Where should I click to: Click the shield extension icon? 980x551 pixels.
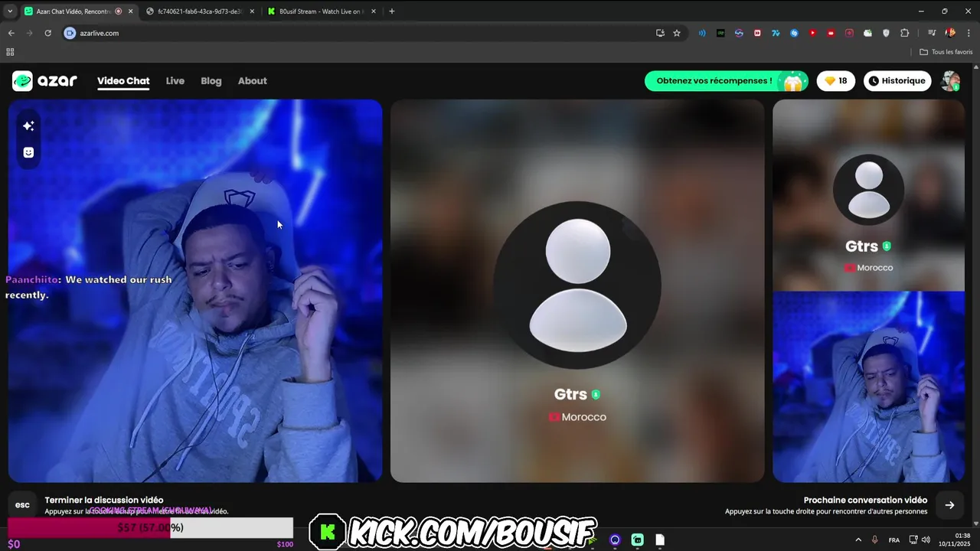click(x=887, y=33)
